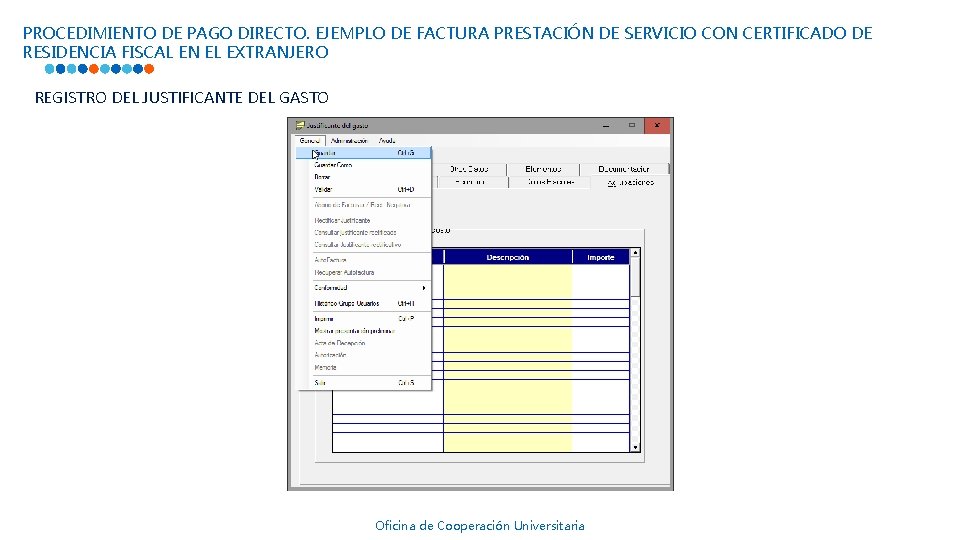Click the Descripción column header
This screenshot has height=540, width=960.
click(508, 257)
